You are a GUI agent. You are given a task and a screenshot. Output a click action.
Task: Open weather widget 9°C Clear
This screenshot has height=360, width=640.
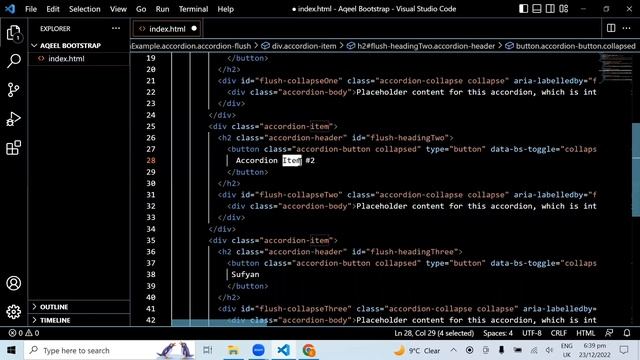click(417, 350)
